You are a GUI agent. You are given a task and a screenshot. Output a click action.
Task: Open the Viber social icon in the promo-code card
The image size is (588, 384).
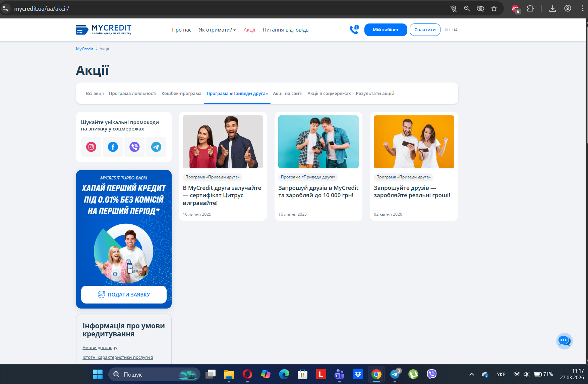coord(134,147)
